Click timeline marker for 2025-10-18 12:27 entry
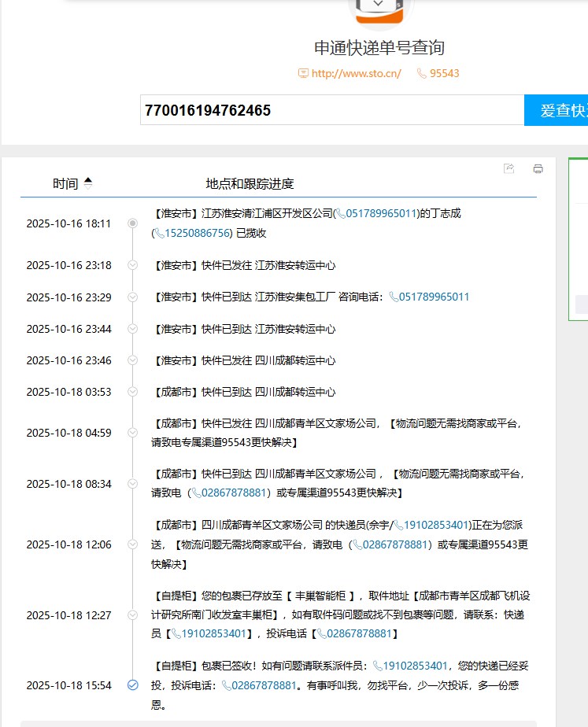The width and height of the screenshot is (588, 727). coord(133,615)
